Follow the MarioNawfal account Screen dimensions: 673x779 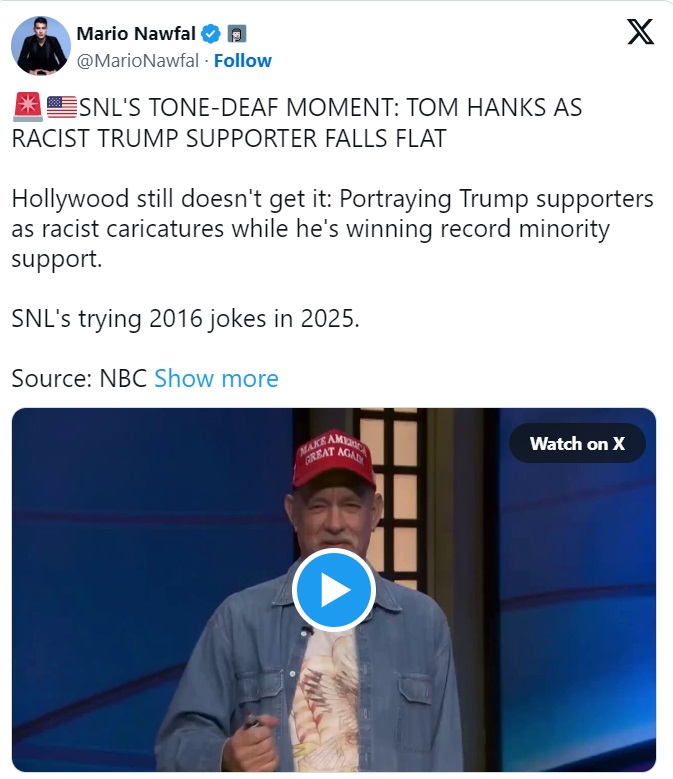pyautogui.click(x=242, y=61)
